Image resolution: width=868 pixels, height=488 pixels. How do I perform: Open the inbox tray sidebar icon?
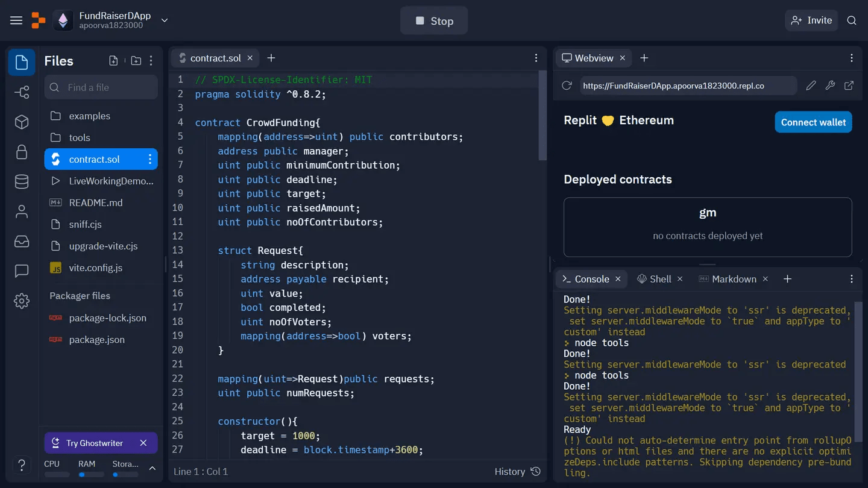click(x=22, y=241)
